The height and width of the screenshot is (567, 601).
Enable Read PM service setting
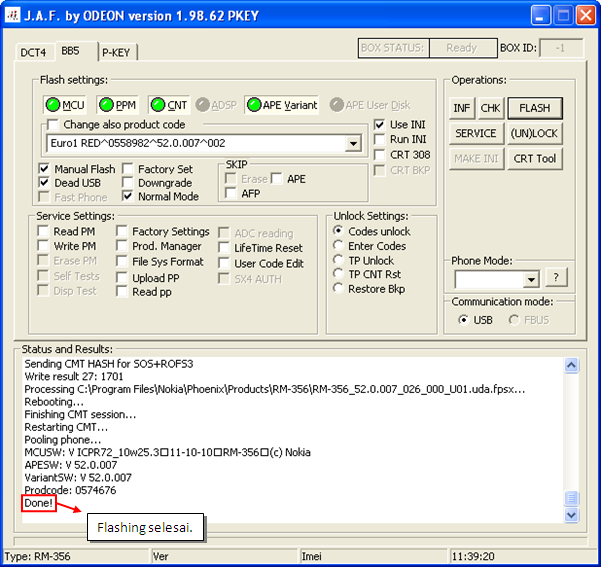[43, 232]
